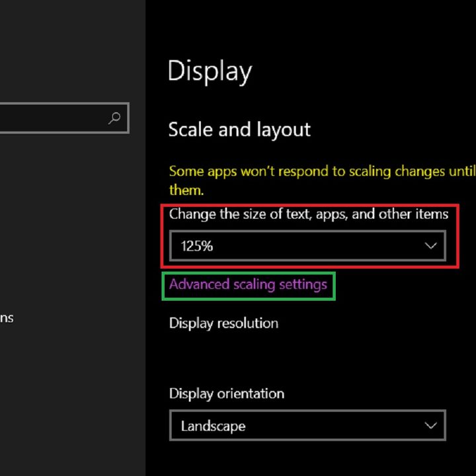
Task: Click the yellow scaling warning text
Action: 322,180
